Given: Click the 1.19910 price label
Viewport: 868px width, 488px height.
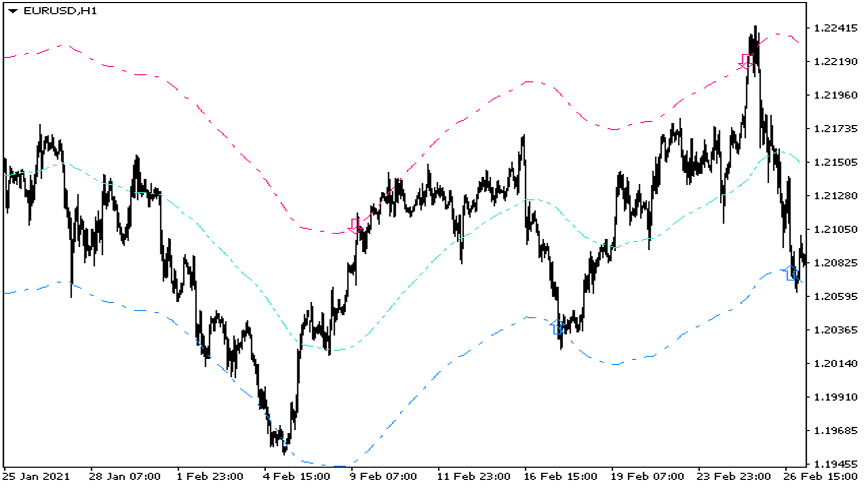Looking at the screenshot, I should pos(835,397).
